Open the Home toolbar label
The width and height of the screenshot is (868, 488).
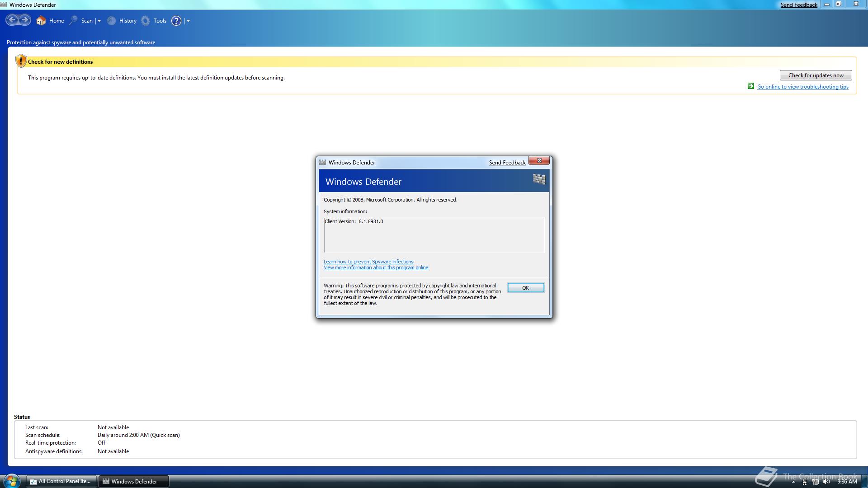[x=57, y=21]
